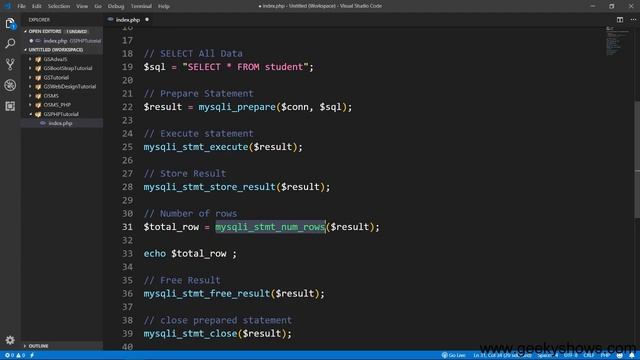Click mysqli_stmt_close on line 39

[190, 333]
